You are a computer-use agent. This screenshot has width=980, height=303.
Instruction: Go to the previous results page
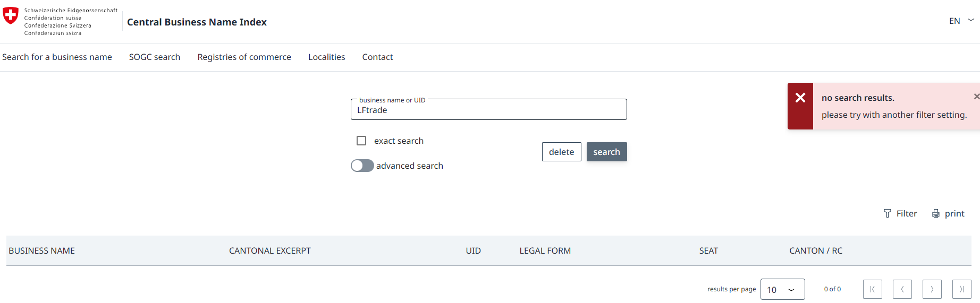tap(902, 289)
